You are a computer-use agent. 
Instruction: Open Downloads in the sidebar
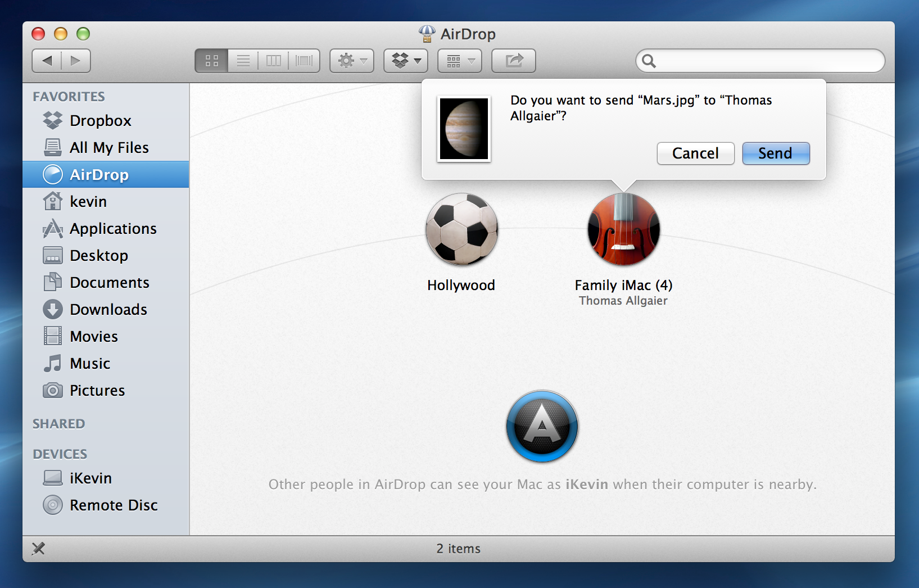click(x=106, y=309)
